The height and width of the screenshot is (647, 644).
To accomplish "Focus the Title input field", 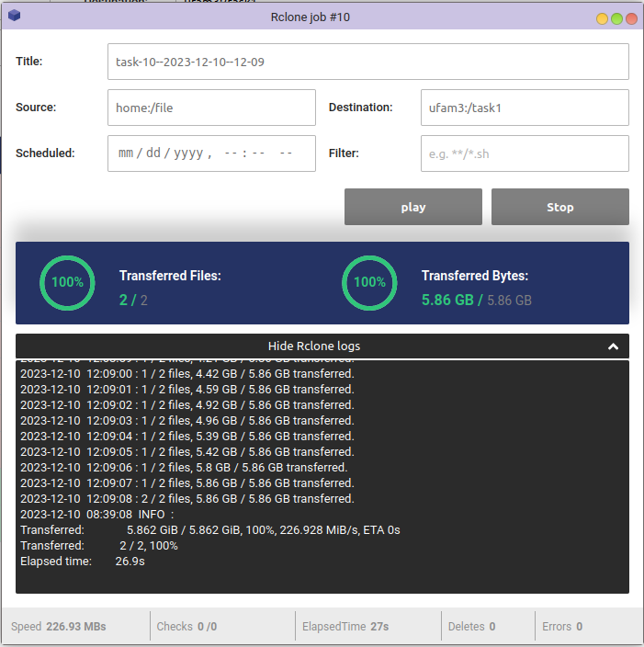I will pos(368,62).
